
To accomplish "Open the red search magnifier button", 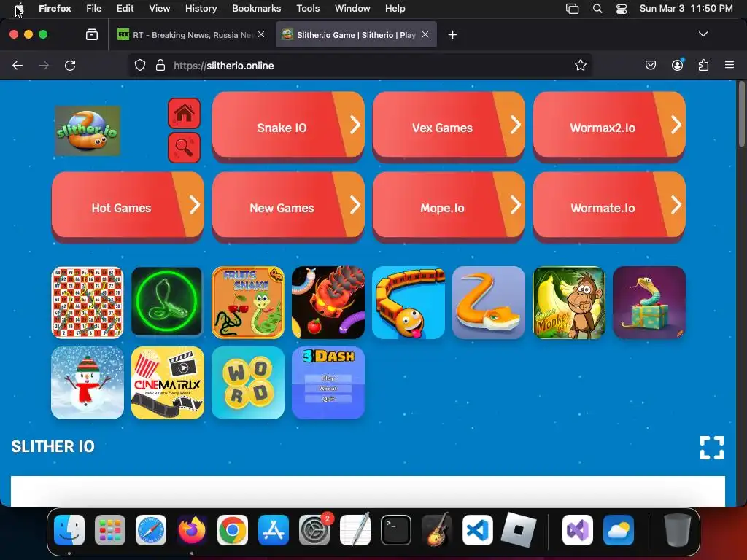I will pyautogui.click(x=185, y=147).
